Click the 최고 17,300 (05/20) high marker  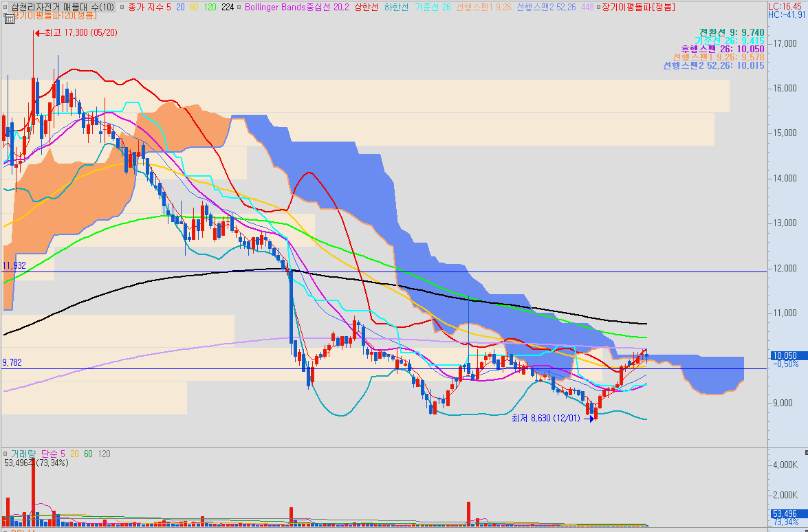tap(76, 32)
